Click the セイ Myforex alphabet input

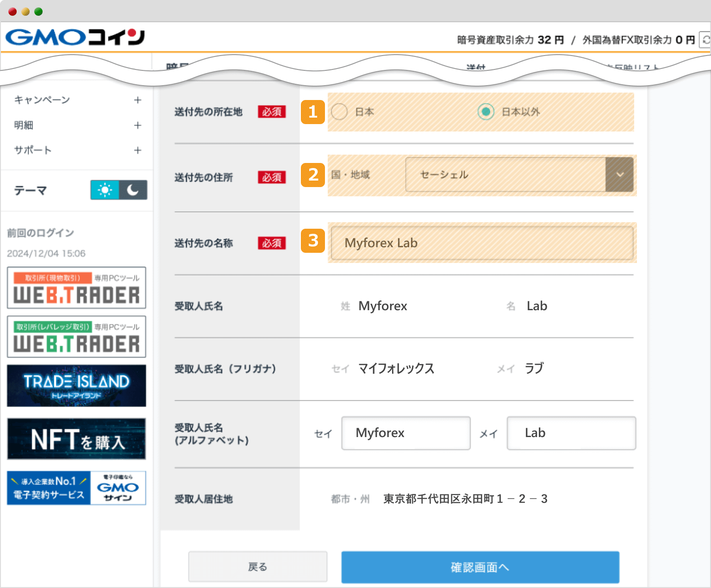click(406, 433)
